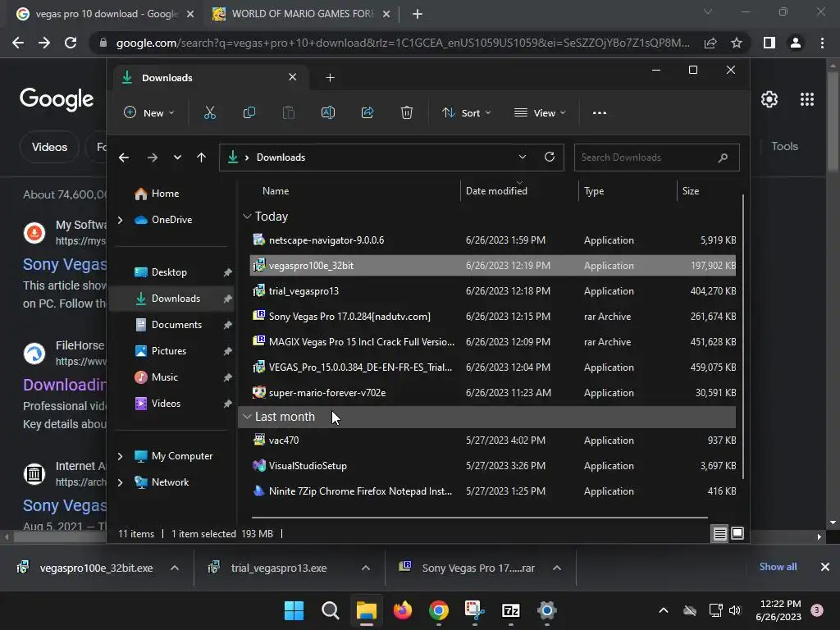Select VisualStudioSetup file

tap(493, 466)
